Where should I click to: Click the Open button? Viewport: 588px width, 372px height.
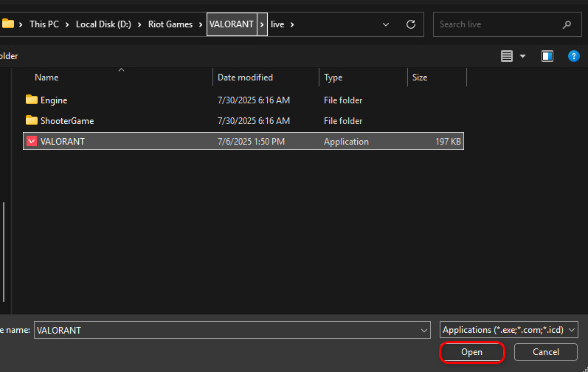tap(471, 352)
